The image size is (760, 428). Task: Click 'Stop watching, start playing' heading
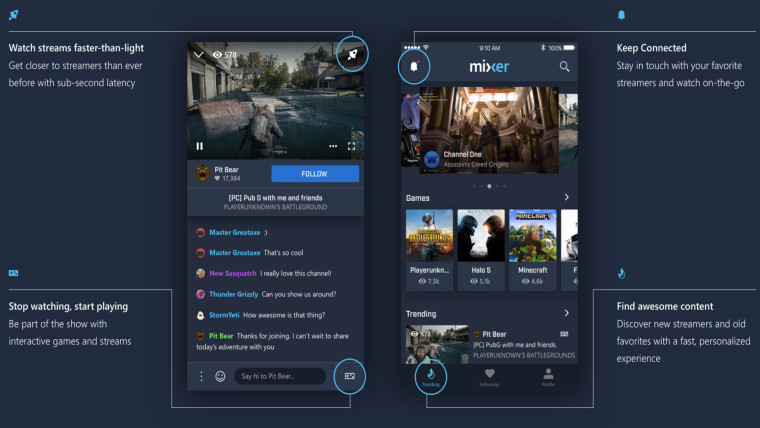click(x=68, y=306)
